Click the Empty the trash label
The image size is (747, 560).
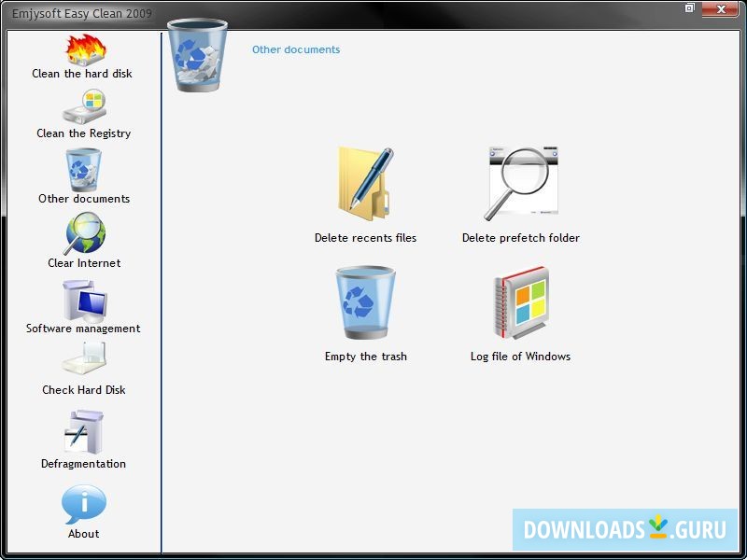pos(365,357)
